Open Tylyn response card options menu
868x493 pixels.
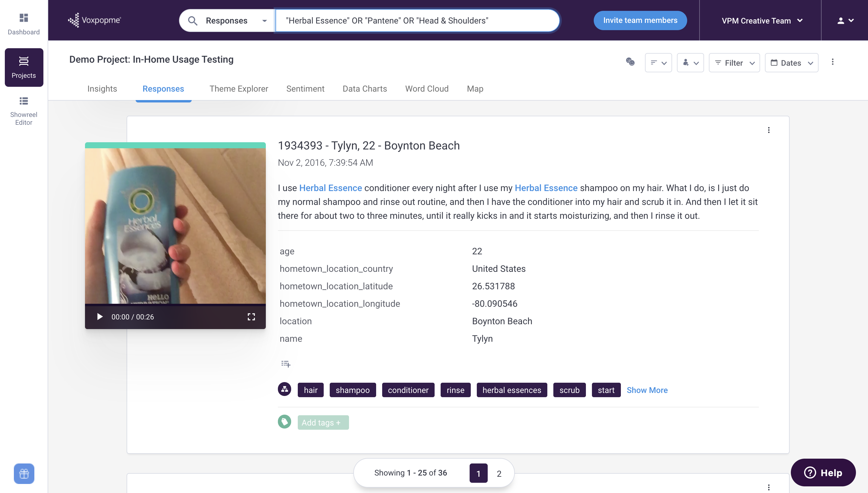(x=769, y=130)
